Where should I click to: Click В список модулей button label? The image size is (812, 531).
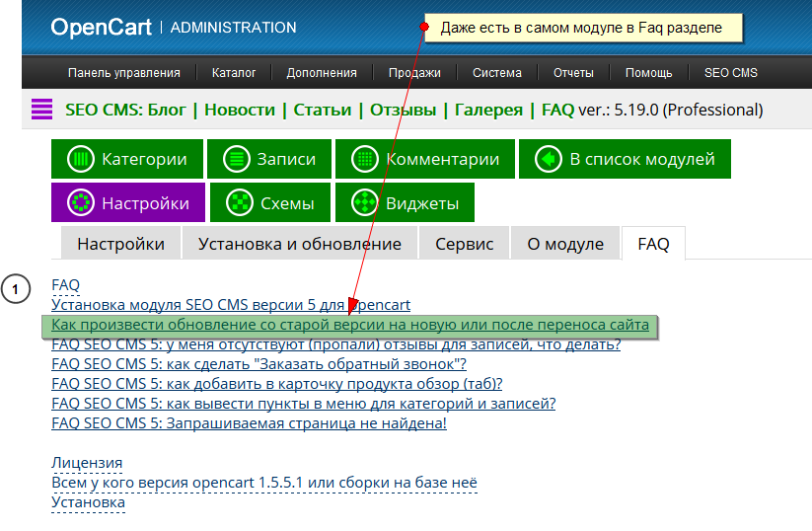[x=642, y=159]
